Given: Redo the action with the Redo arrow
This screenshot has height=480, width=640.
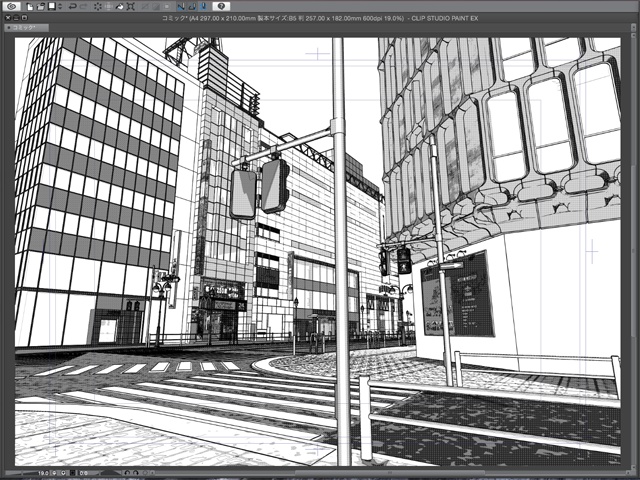Looking at the screenshot, I should (83, 7).
